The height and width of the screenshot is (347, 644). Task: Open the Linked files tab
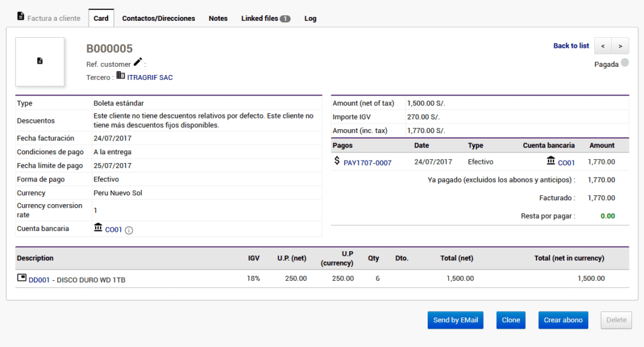(x=265, y=18)
